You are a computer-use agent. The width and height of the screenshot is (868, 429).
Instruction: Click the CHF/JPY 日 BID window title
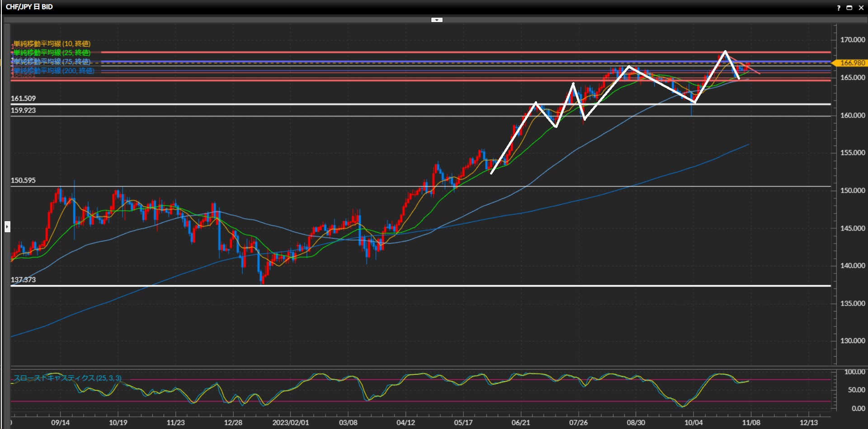(29, 7)
